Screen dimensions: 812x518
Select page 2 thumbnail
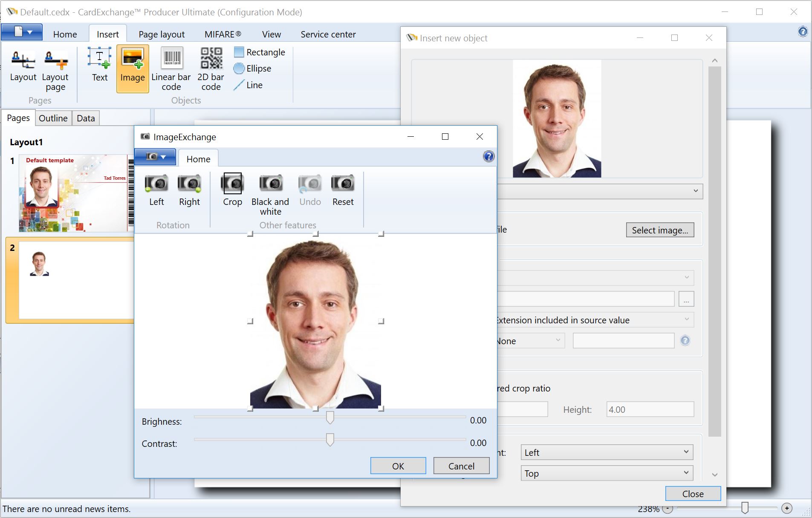pos(76,280)
